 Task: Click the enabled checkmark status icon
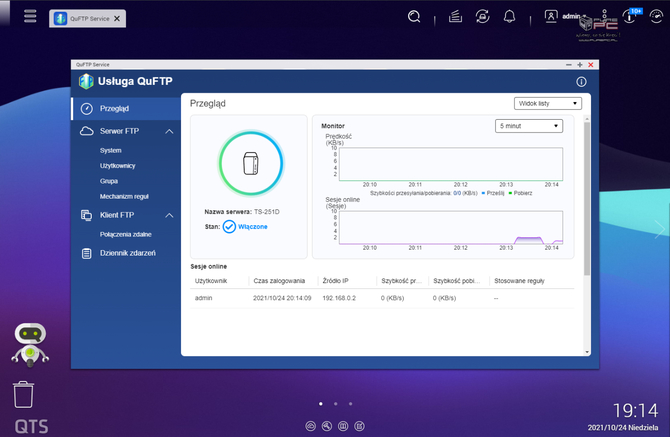229,226
